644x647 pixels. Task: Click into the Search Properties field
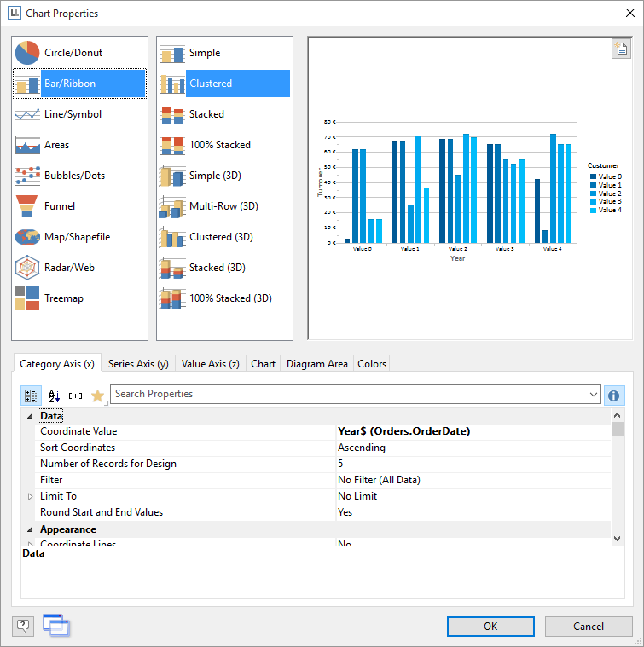click(x=350, y=395)
